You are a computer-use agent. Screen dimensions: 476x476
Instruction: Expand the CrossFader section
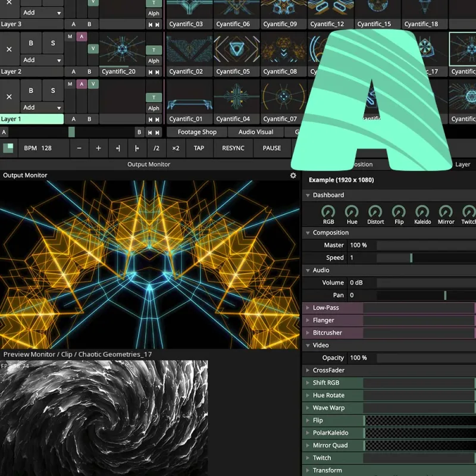[x=308, y=370]
